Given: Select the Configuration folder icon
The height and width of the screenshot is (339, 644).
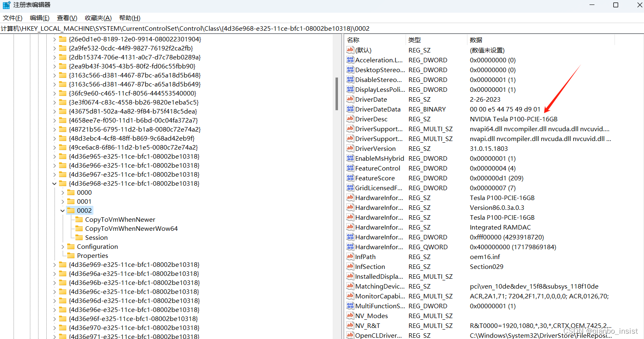Looking at the screenshot, I should pyautogui.click(x=71, y=246).
